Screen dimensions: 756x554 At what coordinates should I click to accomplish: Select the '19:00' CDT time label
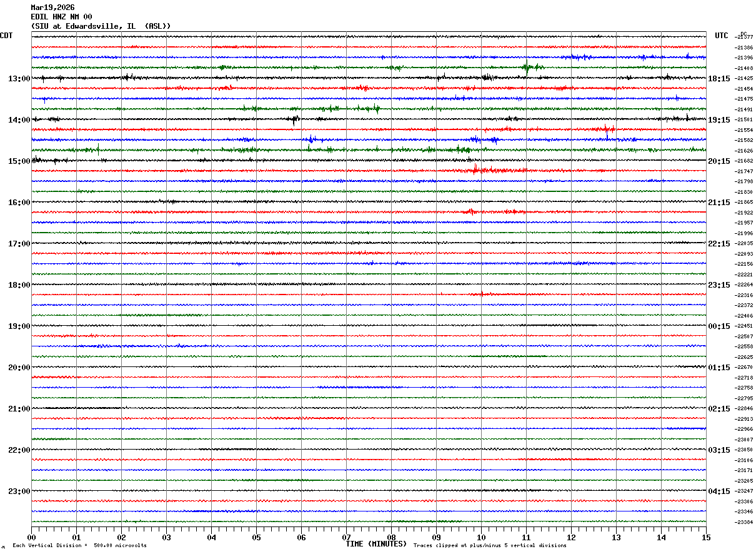[19, 326]
